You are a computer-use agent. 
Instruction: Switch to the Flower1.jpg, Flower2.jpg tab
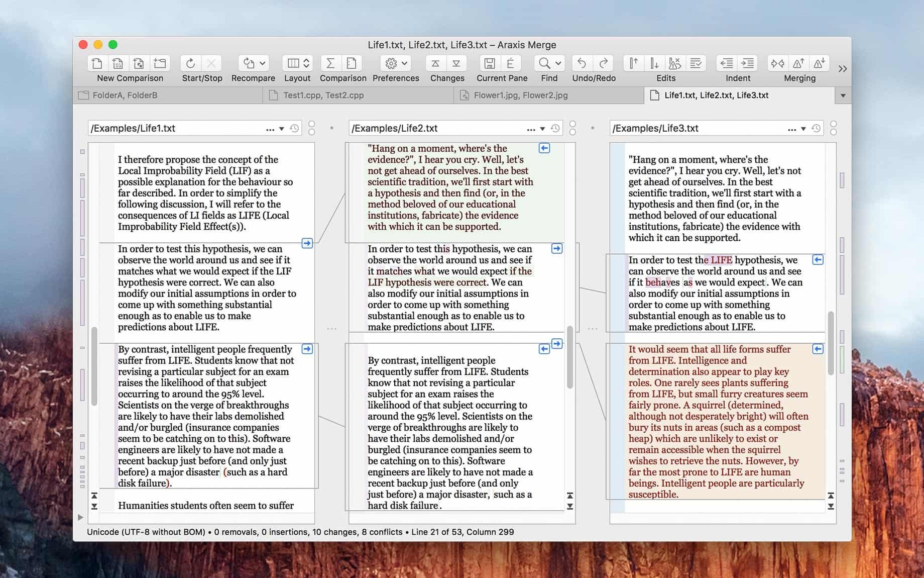click(520, 94)
